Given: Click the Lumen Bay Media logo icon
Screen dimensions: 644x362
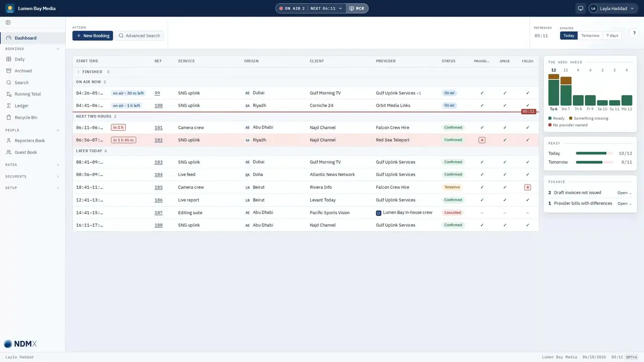Looking at the screenshot, I should tap(10, 9).
